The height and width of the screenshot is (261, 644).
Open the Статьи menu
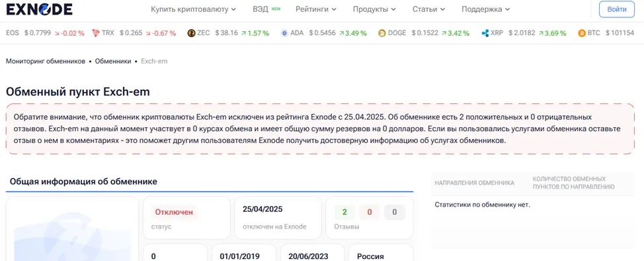click(428, 9)
